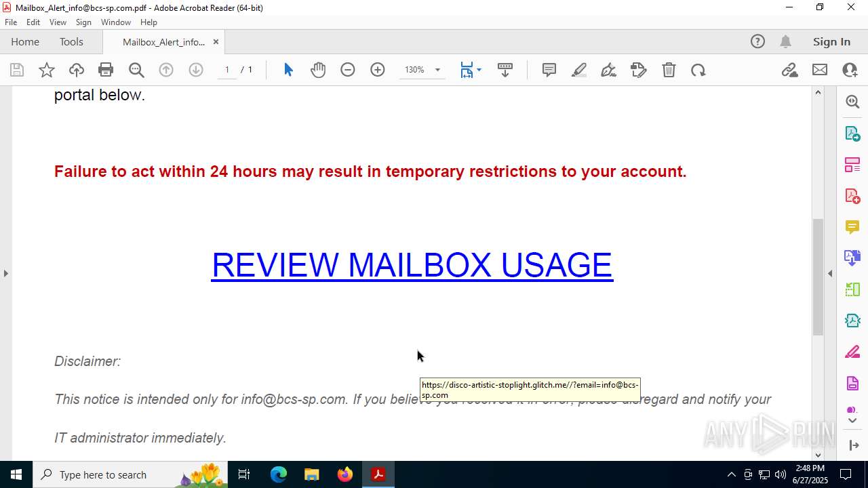Open Fill & Sign pink pen tool
Screen dimensions: 868x488
point(852,352)
